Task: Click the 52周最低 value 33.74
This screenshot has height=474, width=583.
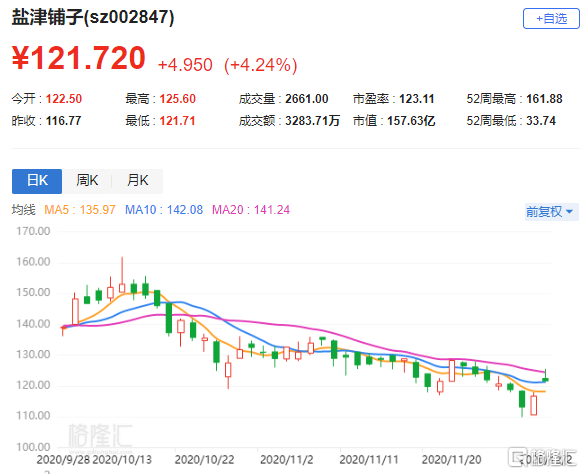Action: 541,121
